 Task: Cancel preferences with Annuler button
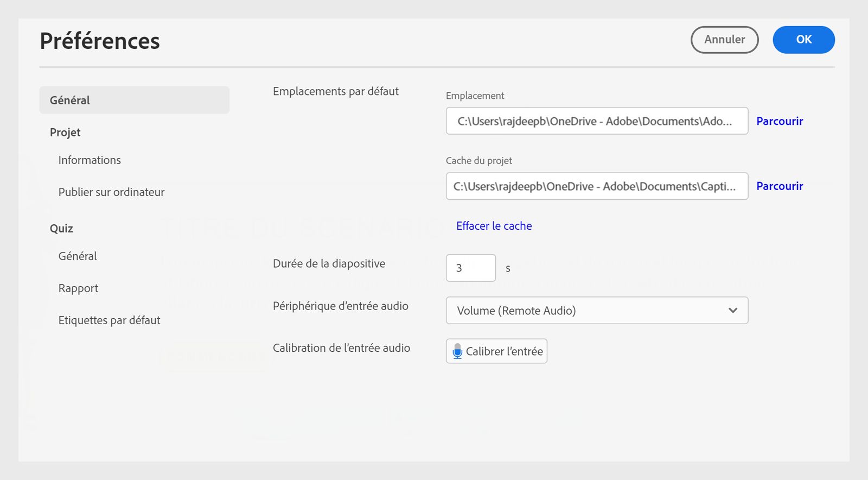coord(724,40)
